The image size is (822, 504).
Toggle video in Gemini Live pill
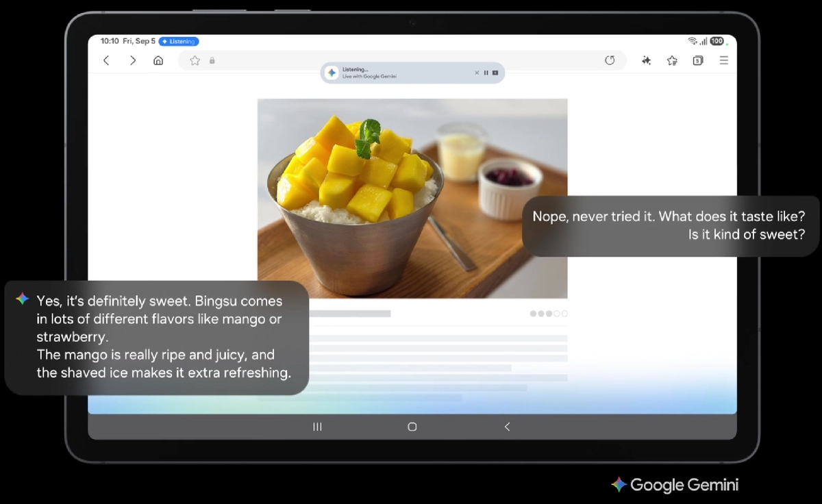point(495,73)
